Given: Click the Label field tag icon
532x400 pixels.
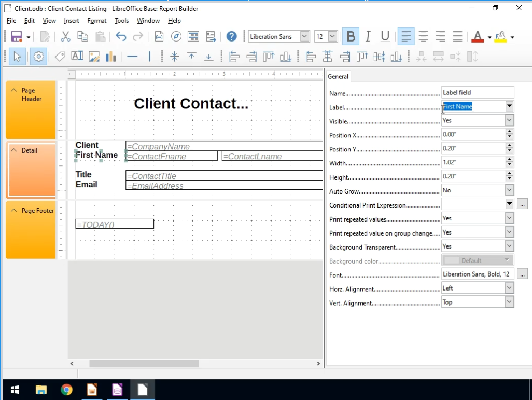Looking at the screenshot, I should tap(60, 57).
